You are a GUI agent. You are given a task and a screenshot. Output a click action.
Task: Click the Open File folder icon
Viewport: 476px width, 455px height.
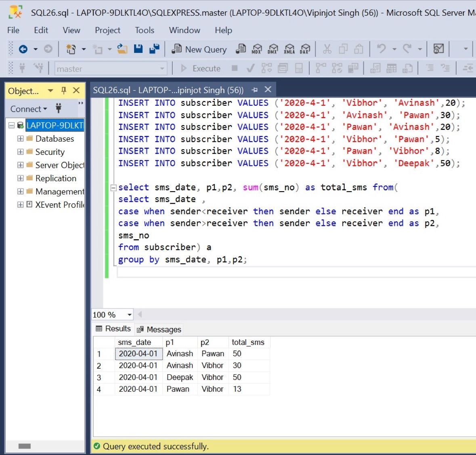click(x=122, y=49)
